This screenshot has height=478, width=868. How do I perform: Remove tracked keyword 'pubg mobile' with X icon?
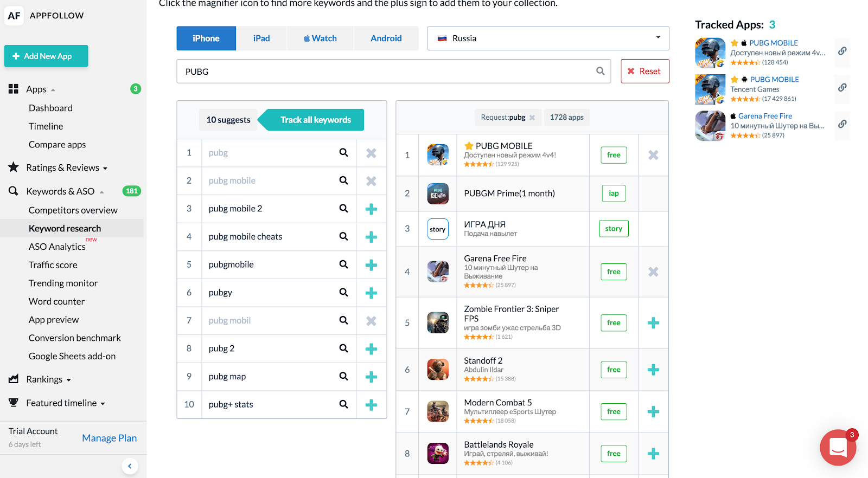coord(371,181)
